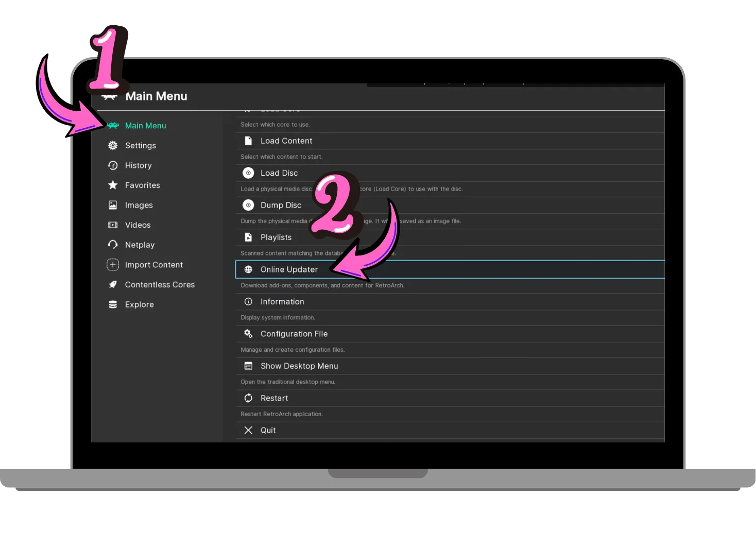
Task: Click the Dump Disc icon
Action: [248, 205]
